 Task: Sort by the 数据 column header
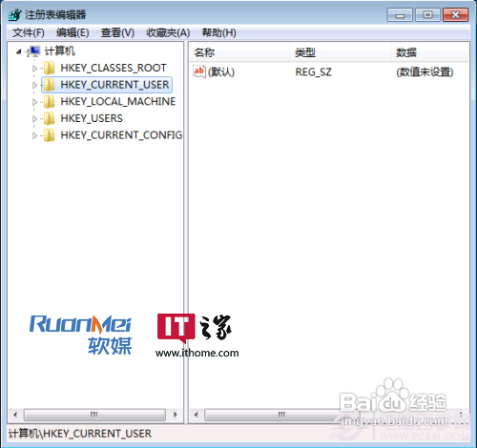point(430,52)
